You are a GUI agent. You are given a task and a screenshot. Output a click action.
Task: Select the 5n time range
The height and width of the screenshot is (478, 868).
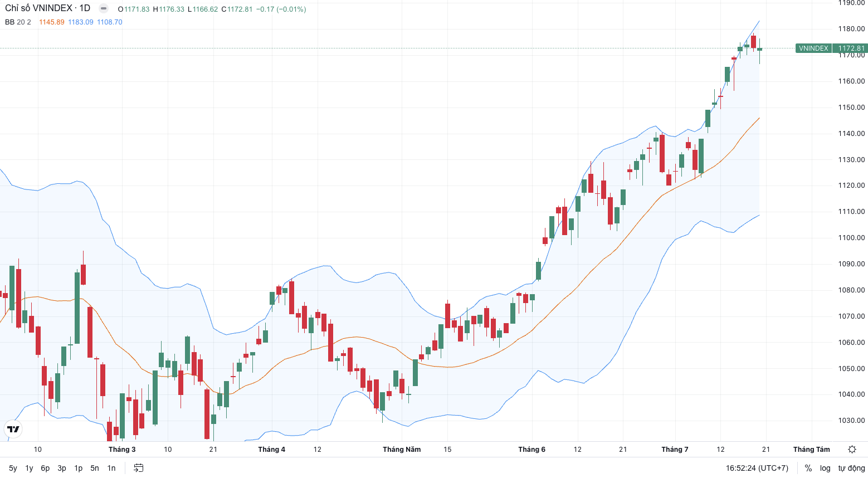click(x=95, y=468)
